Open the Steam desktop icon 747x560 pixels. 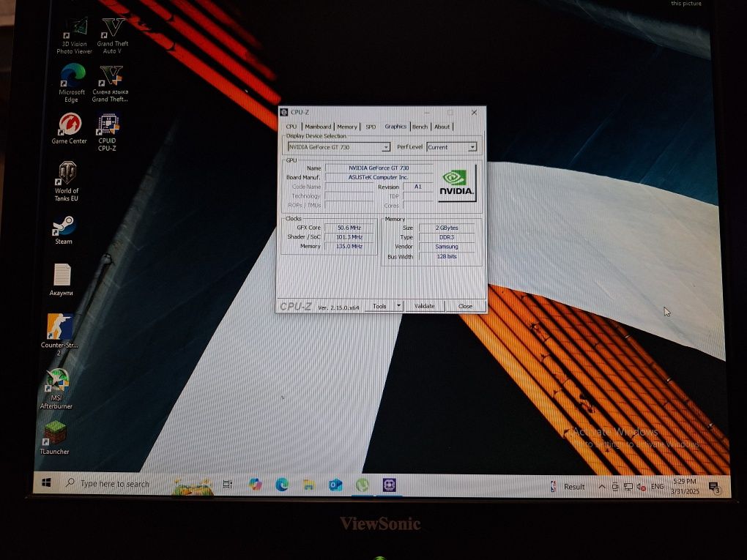tap(64, 230)
